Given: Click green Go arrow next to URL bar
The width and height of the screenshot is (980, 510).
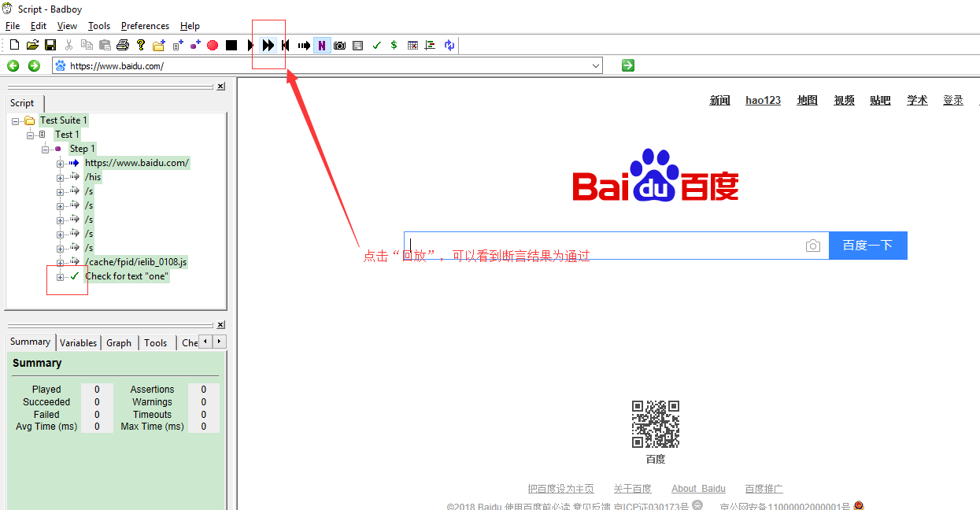Looking at the screenshot, I should (627, 65).
